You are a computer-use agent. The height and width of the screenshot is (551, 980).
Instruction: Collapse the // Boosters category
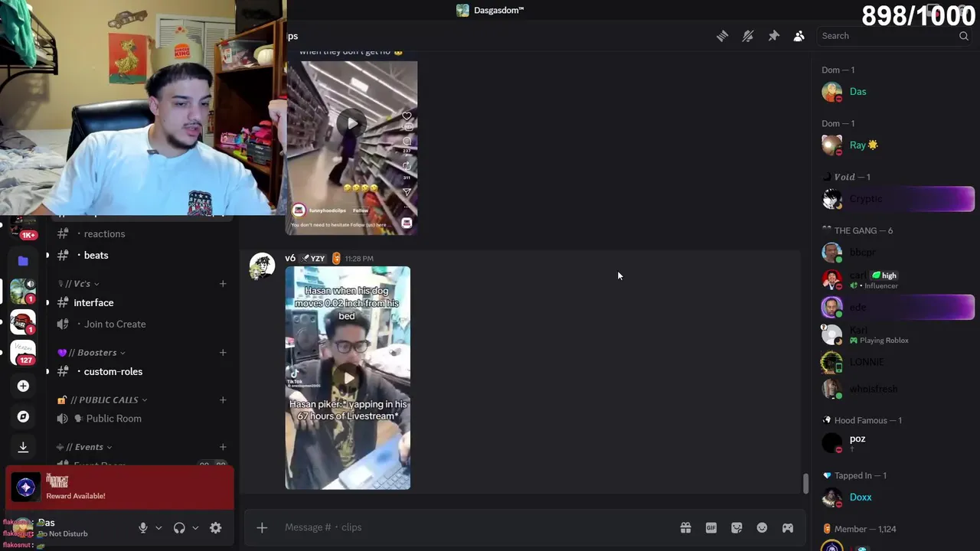tap(92, 352)
